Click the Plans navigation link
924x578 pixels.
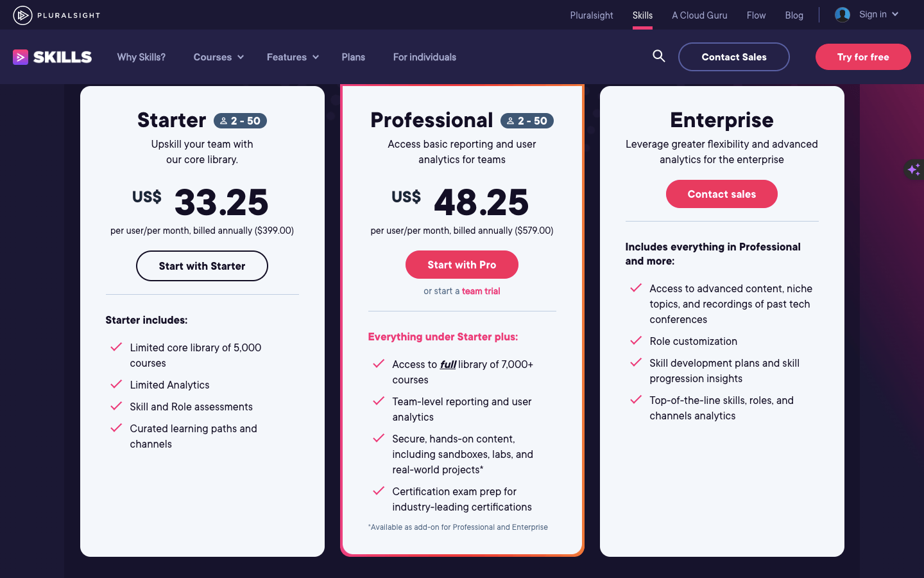point(353,57)
